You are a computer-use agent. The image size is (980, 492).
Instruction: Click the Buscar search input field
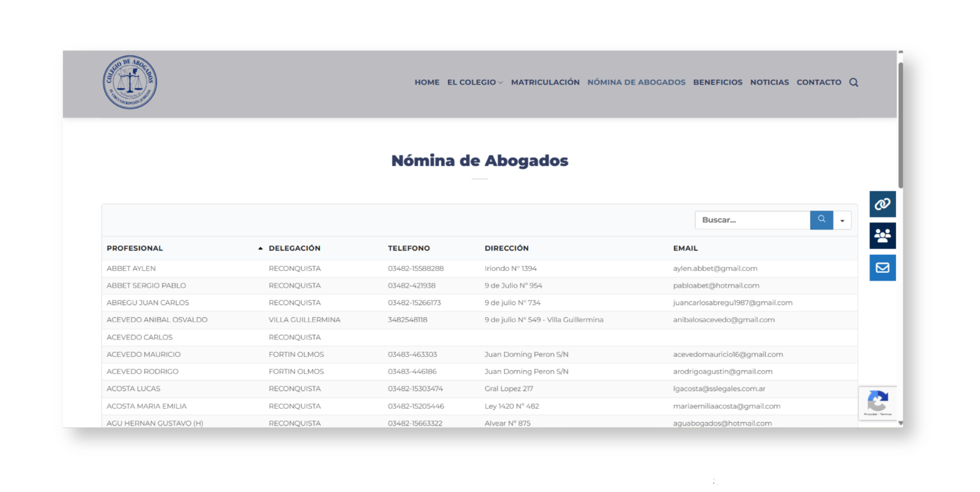point(752,220)
